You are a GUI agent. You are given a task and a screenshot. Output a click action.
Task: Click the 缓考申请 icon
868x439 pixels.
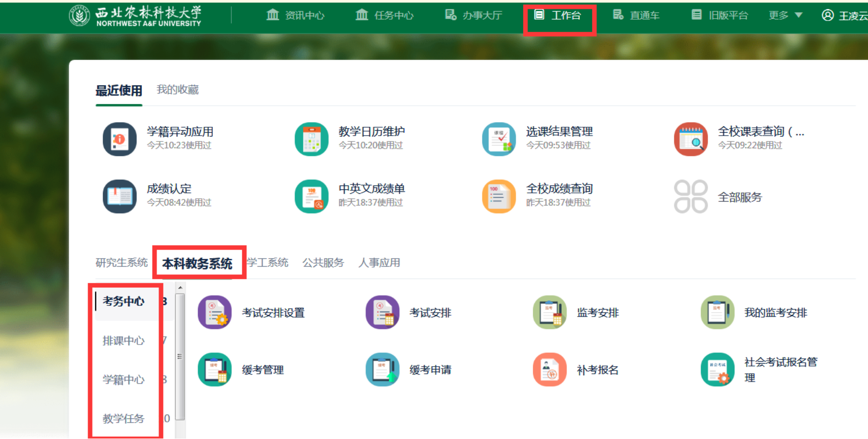(x=382, y=370)
